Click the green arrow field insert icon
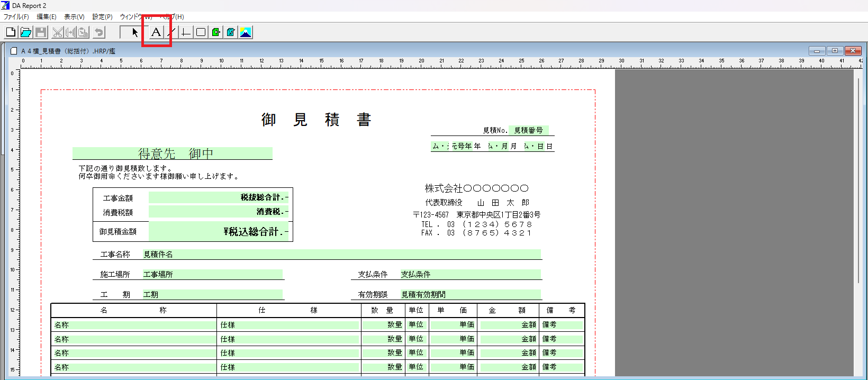 [x=216, y=32]
